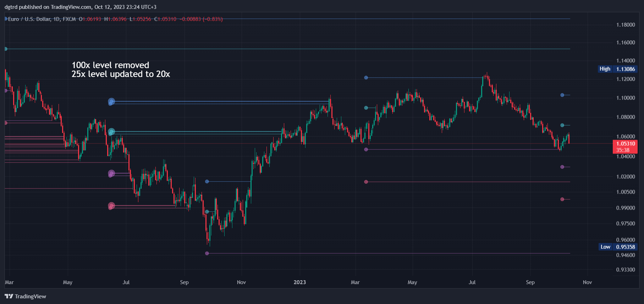Click the red current price label 1.05310

pos(625,147)
